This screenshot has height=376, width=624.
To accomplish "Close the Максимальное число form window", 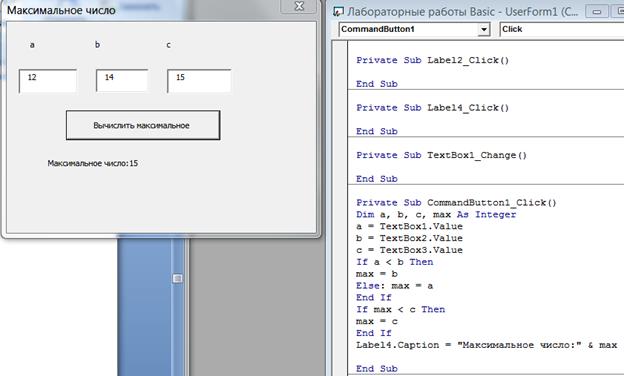I will [x=299, y=6].
